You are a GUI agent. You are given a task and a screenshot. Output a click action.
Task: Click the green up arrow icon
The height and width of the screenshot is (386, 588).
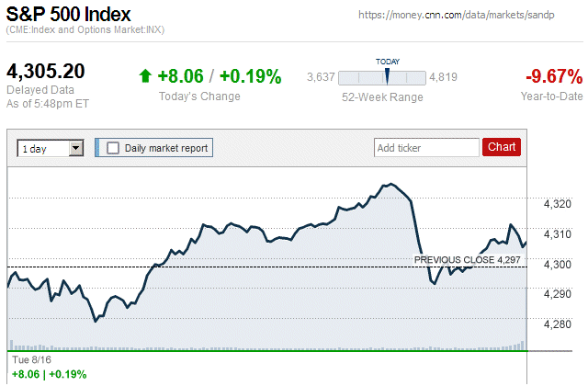point(143,76)
